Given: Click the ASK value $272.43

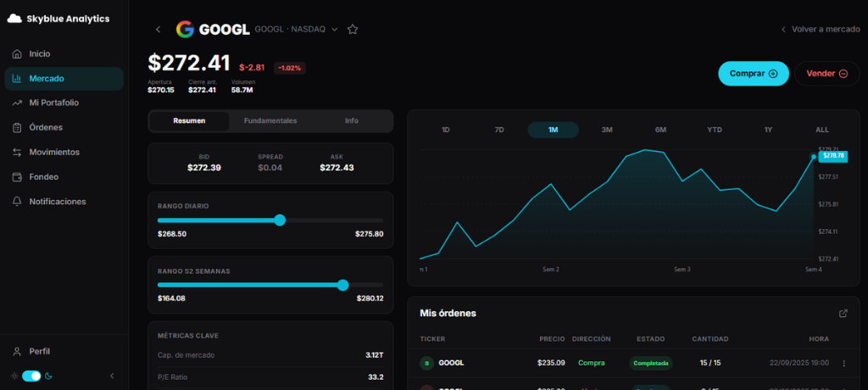Looking at the screenshot, I should (337, 167).
